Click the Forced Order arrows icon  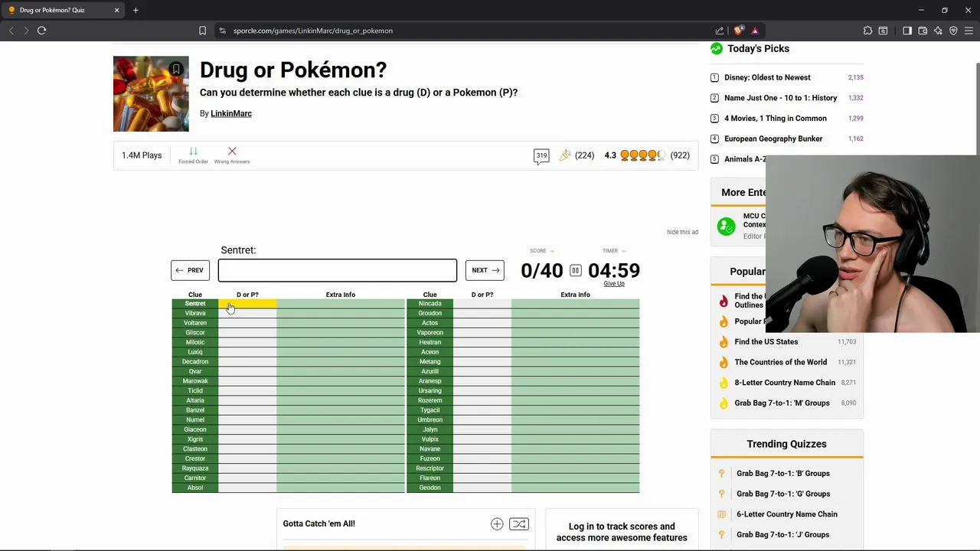coord(193,152)
